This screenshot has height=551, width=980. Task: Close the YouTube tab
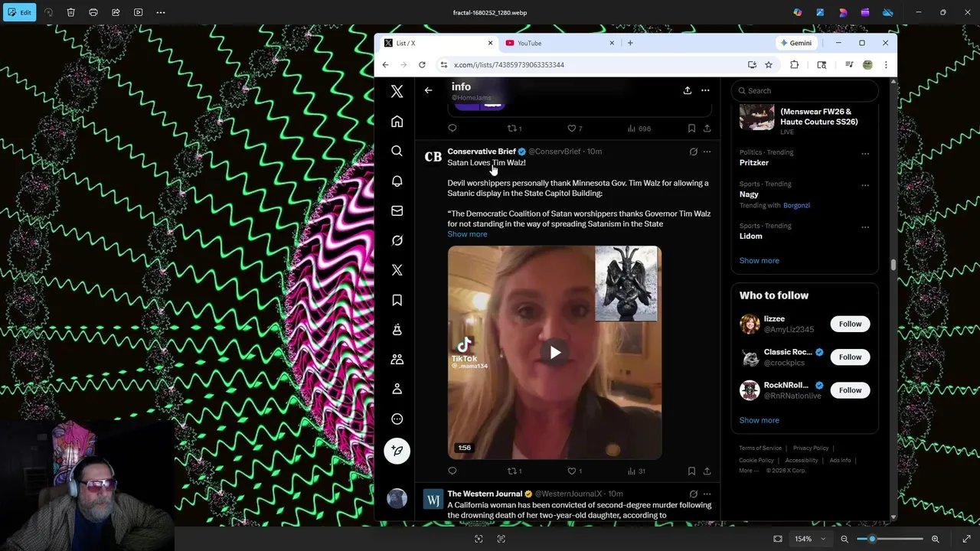612,43
